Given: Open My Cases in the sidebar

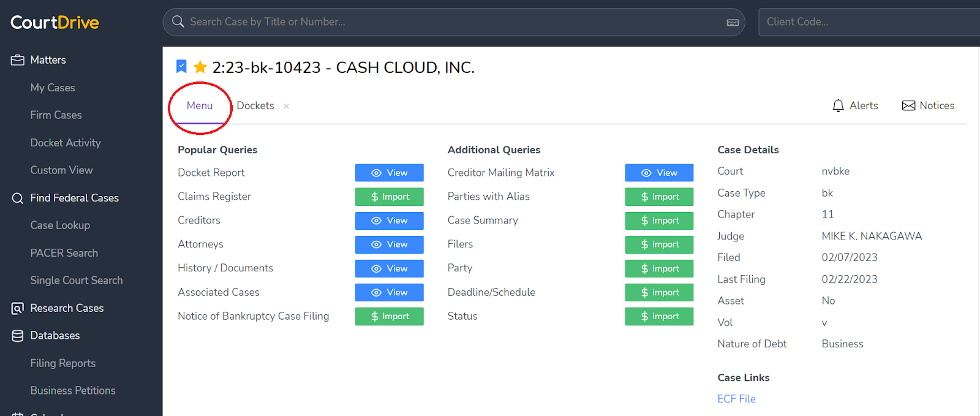Looking at the screenshot, I should tap(53, 88).
